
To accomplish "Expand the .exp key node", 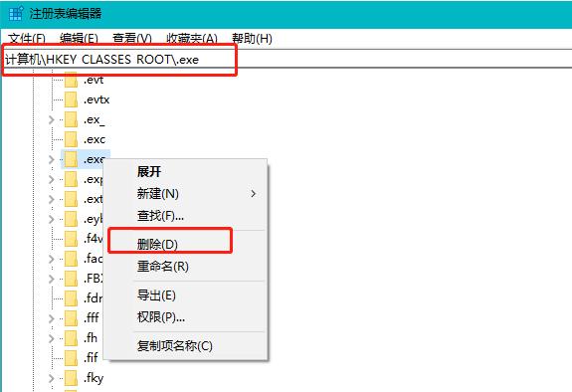I will coord(52,179).
